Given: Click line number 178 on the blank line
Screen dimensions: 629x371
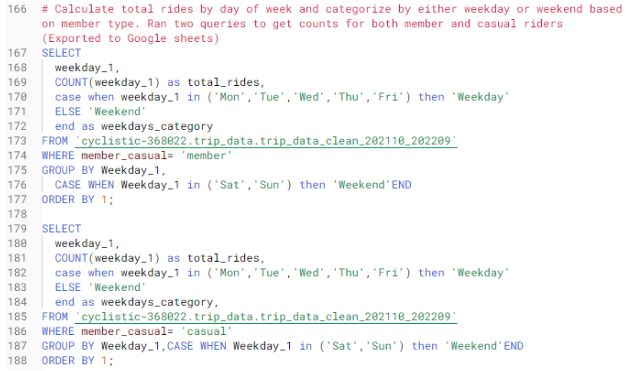Looking at the screenshot, I should [17, 214].
